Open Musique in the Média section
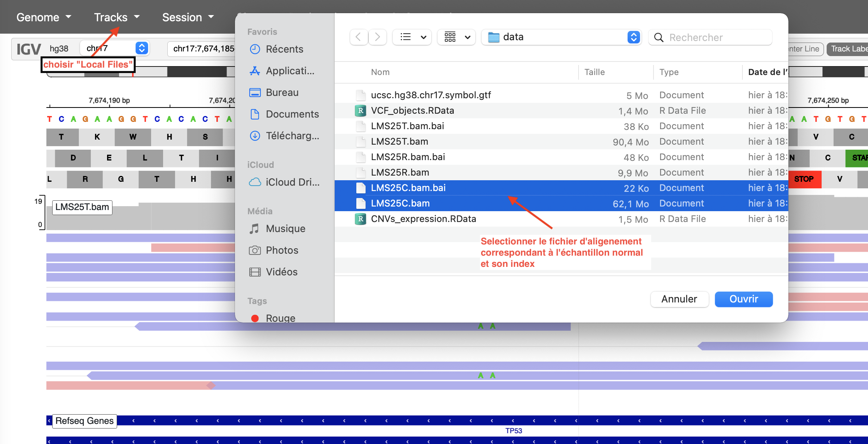 (285, 229)
